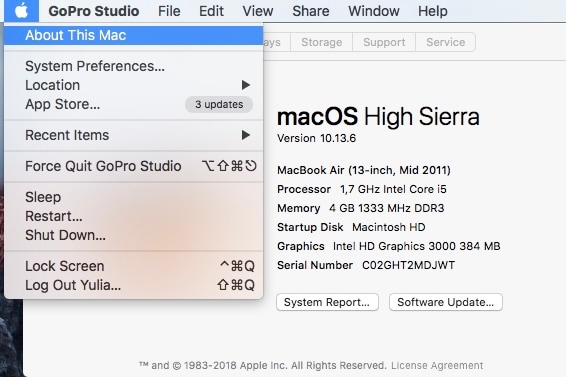The width and height of the screenshot is (566, 377).
Task: Switch to the Service tab
Action: point(445,42)
